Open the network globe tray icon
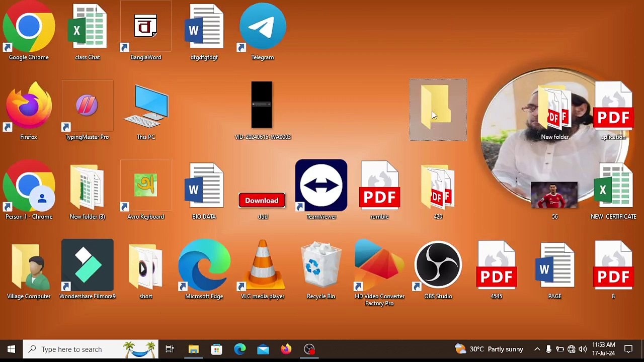Image resolution: width=644 pixels, height=362 pixels. (x=572, y=349)
